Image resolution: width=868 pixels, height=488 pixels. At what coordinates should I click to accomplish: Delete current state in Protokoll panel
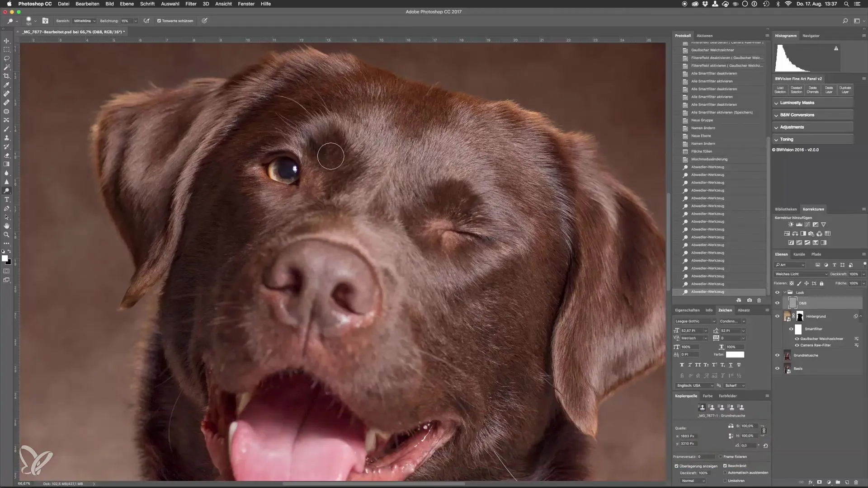(759, 300)
